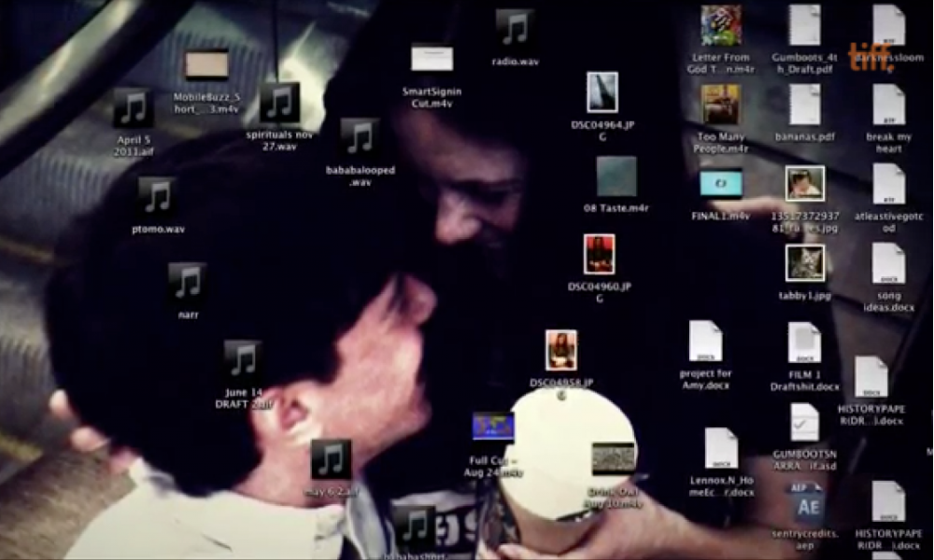Viewport: 934px width, 560px height.
Task: Click the 08 Taste.m4r file thumbnail
Action: (616, 176)
